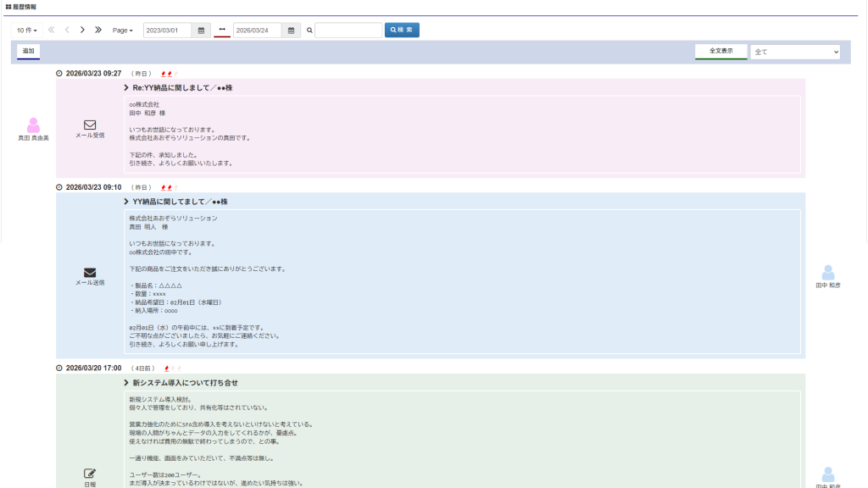
Task: Open the 10件 items per page dropdown
Action: (27, 30)
